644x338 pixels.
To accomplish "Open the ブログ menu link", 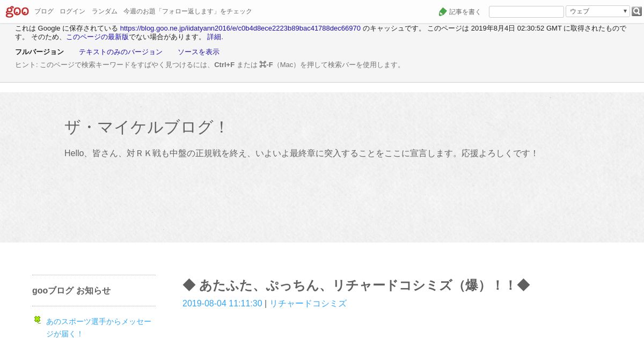I will tap(44, 11).
